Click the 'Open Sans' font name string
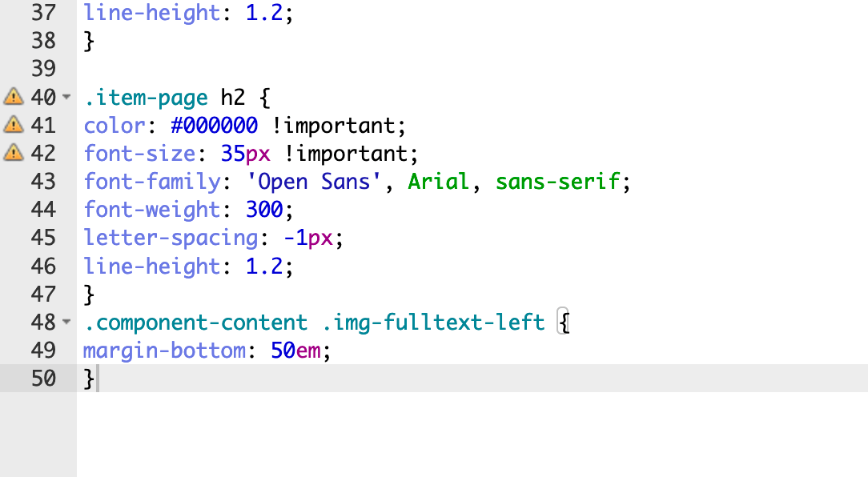868x477 pixels. pos(314,182)
